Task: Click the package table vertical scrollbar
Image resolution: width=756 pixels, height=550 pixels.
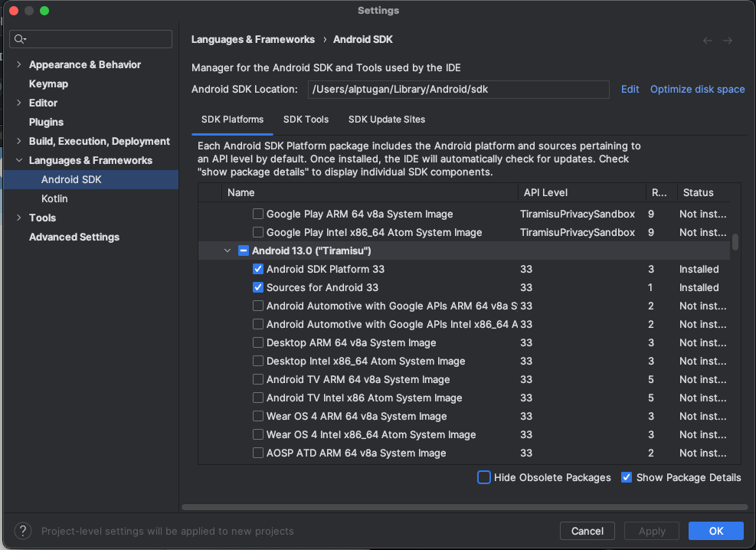Action: pos(735,241)
